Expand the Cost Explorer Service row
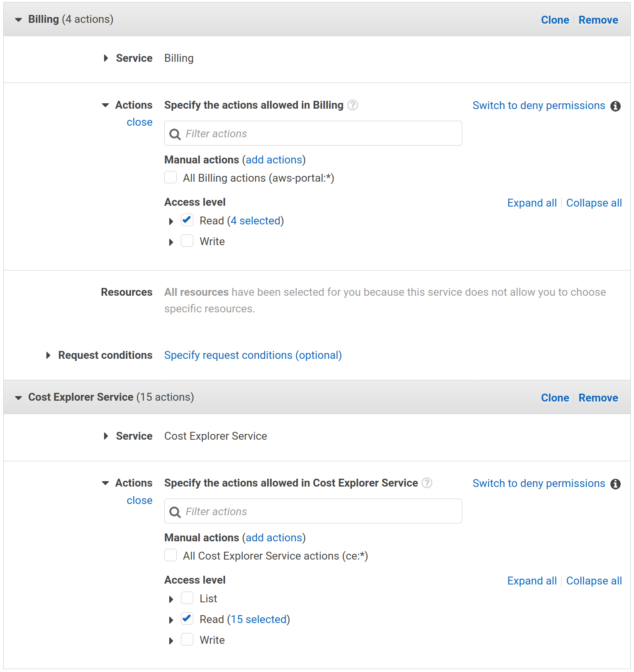The width and height of the screenshot is (634, 672). [x=106, y=436]
